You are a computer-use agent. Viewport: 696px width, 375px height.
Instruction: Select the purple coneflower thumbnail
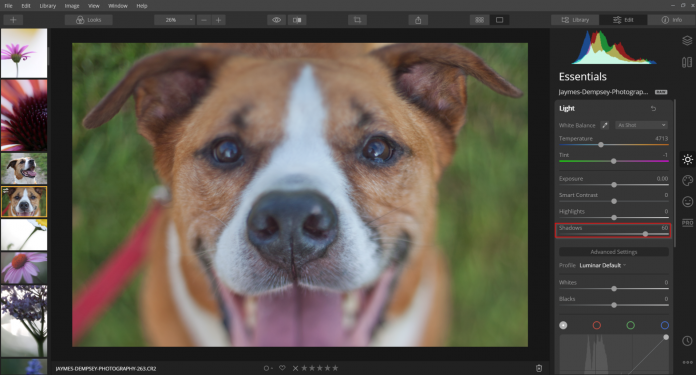pyautogui.click(x=24, y=268)
